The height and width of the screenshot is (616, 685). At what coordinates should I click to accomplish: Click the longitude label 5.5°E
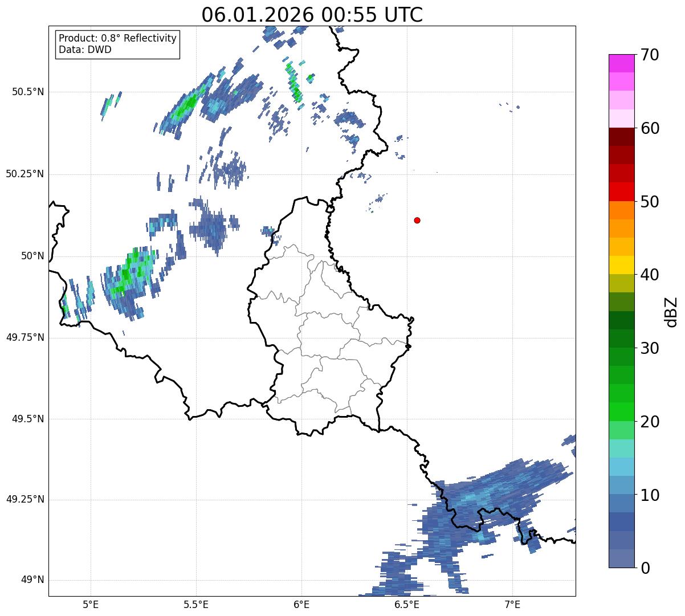tap(196, 605)
